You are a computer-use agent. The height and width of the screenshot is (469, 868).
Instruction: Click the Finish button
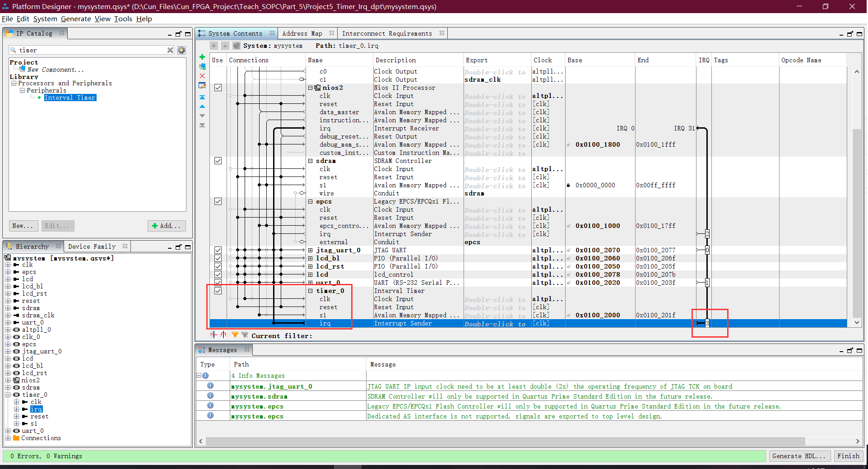(x=848, y=456)
